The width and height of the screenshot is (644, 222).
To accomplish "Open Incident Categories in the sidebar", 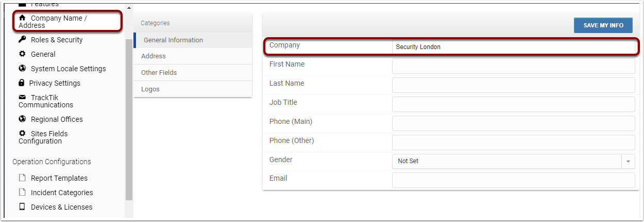I will 62,193.
